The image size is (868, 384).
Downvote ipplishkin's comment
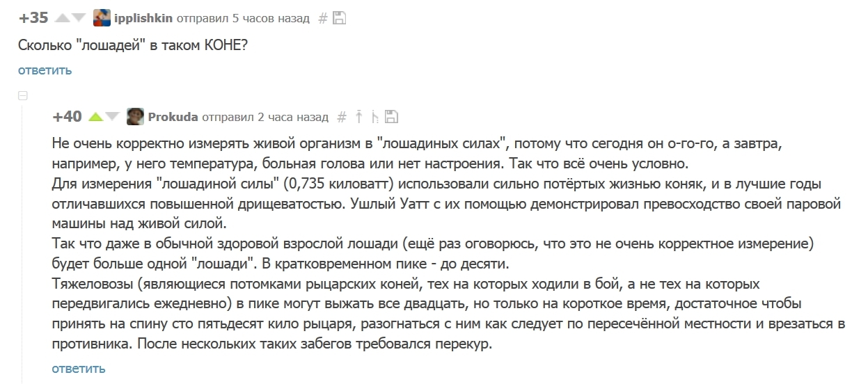point(79,18)
